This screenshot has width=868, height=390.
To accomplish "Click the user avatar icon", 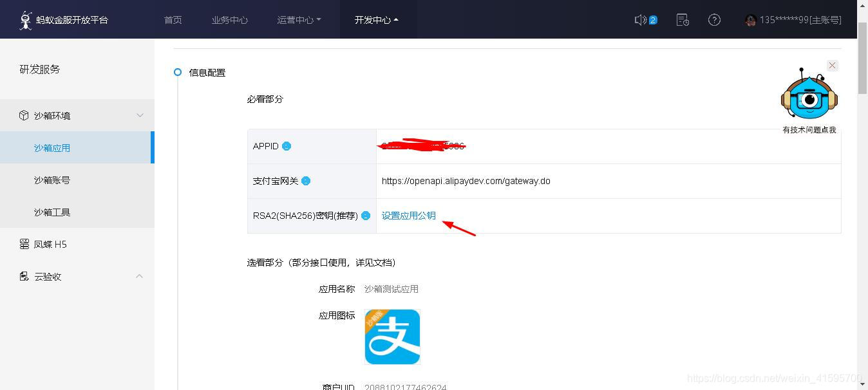I will tap(750, 20).
